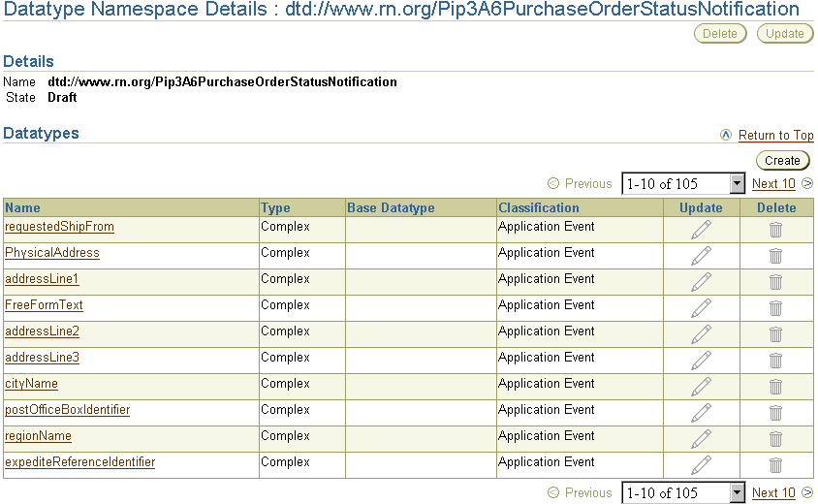Click bottom Next arrow icon
The image size is (818, 504).
pyautogui.click(x=807, y=492)
